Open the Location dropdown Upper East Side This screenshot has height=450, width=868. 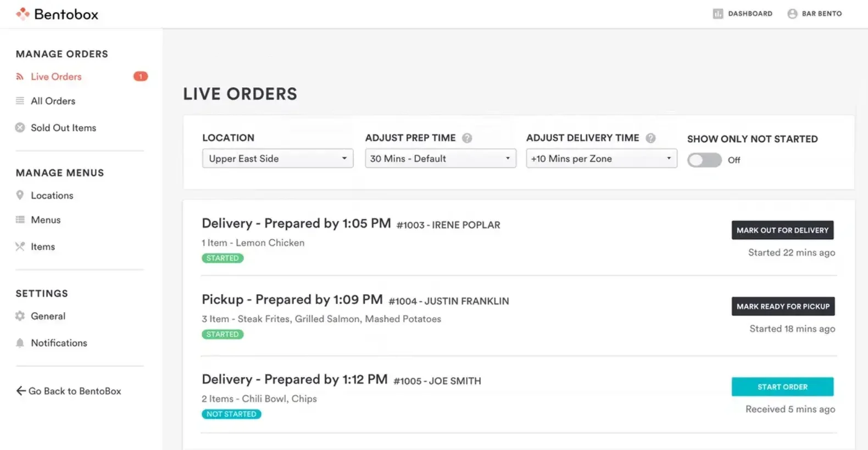(277, 159)
